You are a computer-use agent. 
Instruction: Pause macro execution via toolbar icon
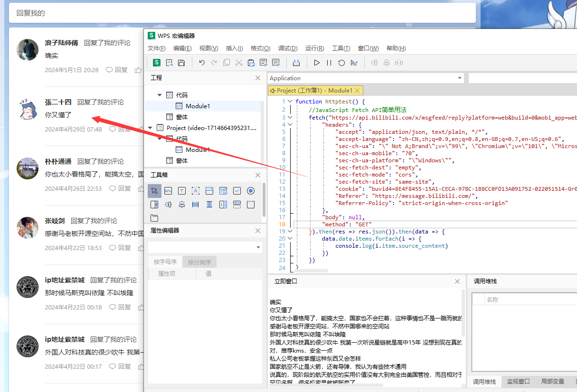click(328, 62)
